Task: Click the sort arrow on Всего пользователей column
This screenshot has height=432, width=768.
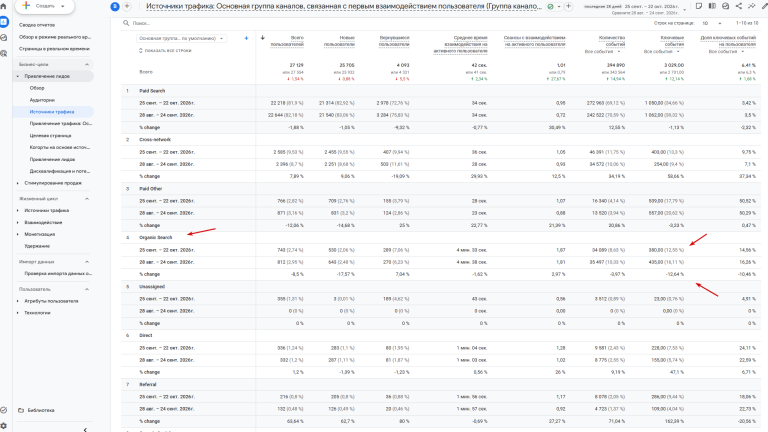Action: pos(263,38)
